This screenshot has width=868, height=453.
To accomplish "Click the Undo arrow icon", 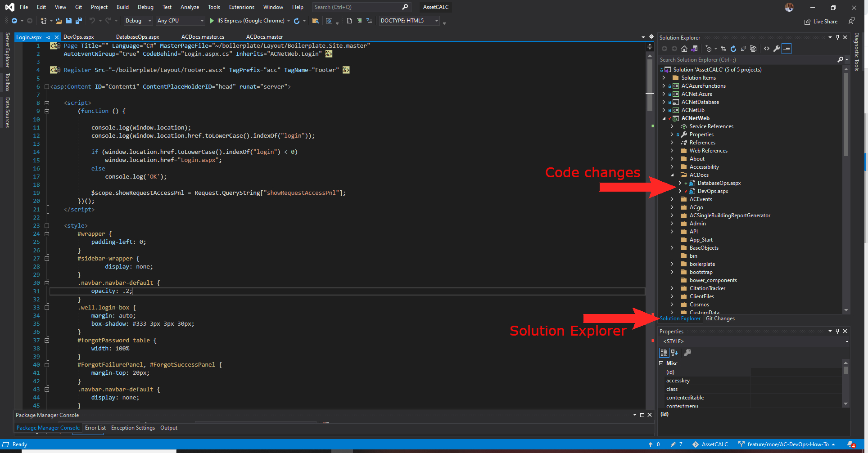I will coord(92,21).
